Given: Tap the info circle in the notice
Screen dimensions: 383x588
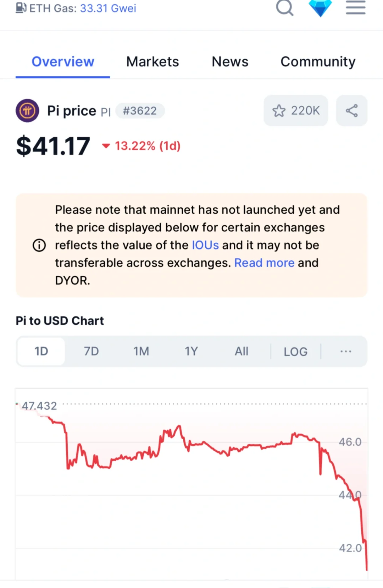Looking at the screenshot, I should pos(39,245).
